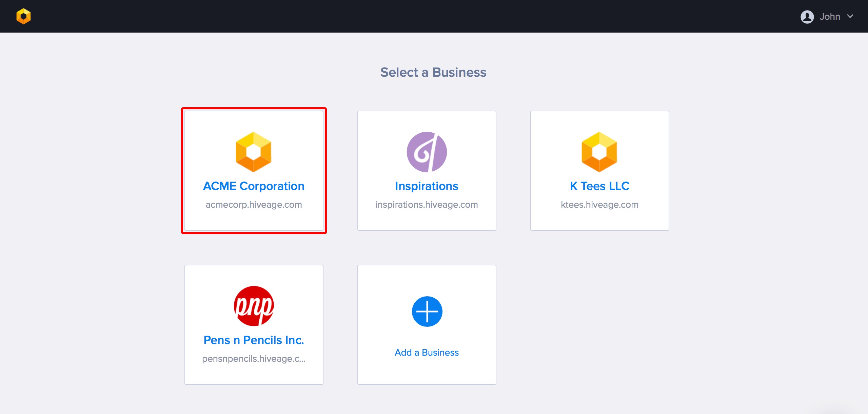
Task: Click acmecorp.hiveage.com URL text
Action: 254,205
